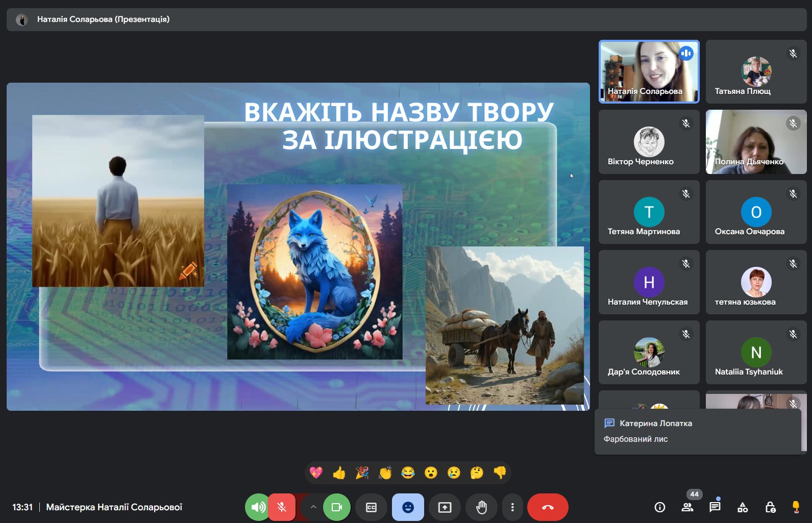Screen dimensions: 812x523
Task: Click Полина Дьяченко's video tile
Action: pos(756,142)
